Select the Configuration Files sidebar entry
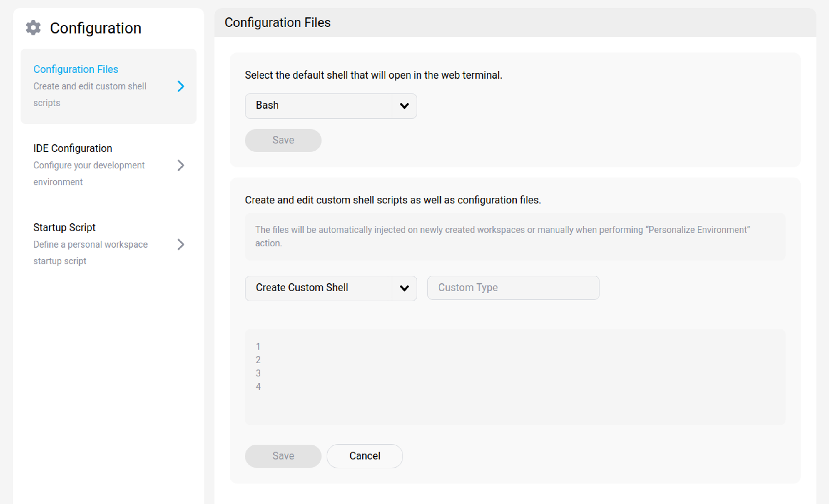 tap(76, 69)
